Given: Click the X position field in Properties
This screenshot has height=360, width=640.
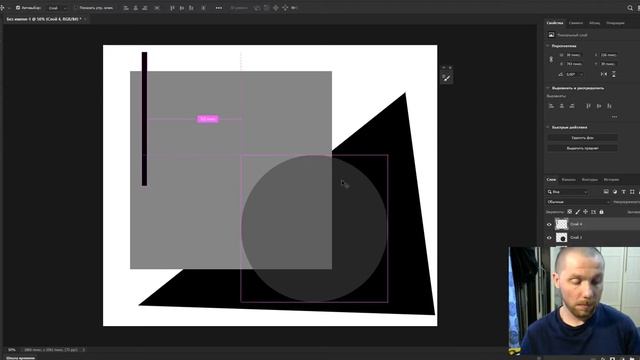Looking at the screenshot, I should tap(608, 55).
